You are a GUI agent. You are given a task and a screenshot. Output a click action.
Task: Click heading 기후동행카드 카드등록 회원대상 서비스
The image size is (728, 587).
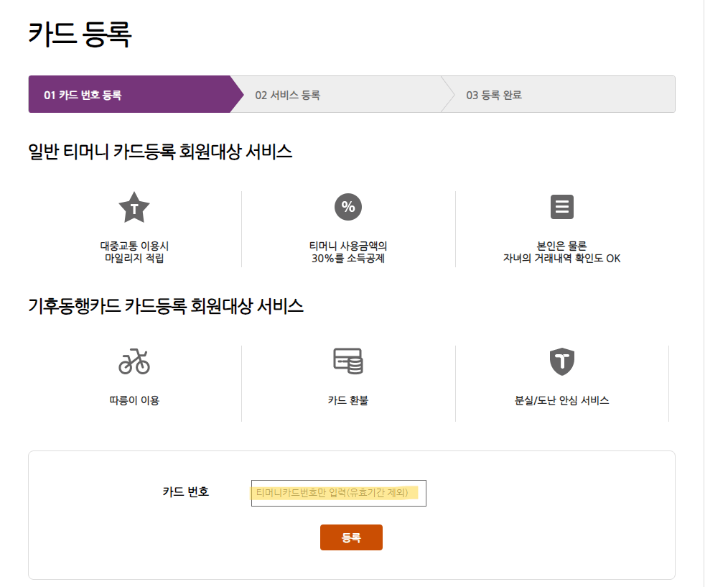coord(166,306)
